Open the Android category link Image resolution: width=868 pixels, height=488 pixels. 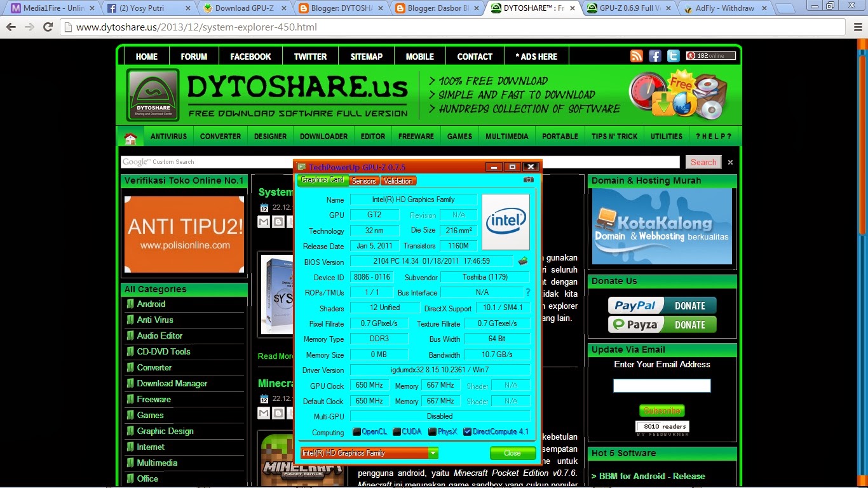(151, 304)
